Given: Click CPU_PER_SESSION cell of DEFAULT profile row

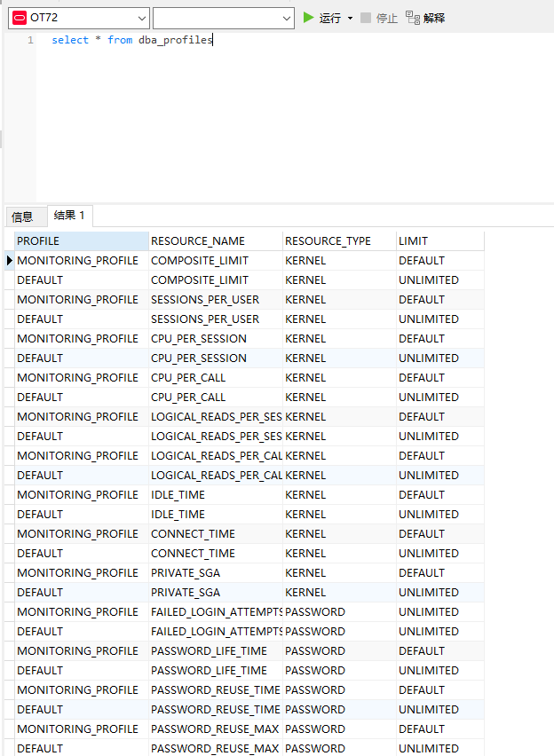Looking at the screenshot, I should [x=216, y=358].
